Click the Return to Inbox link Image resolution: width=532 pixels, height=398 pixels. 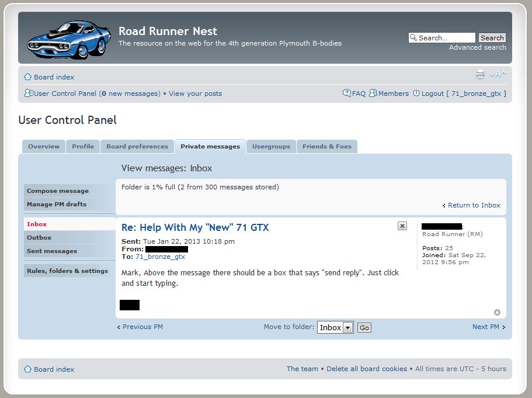pyautogui.click(x=474, y=205)
